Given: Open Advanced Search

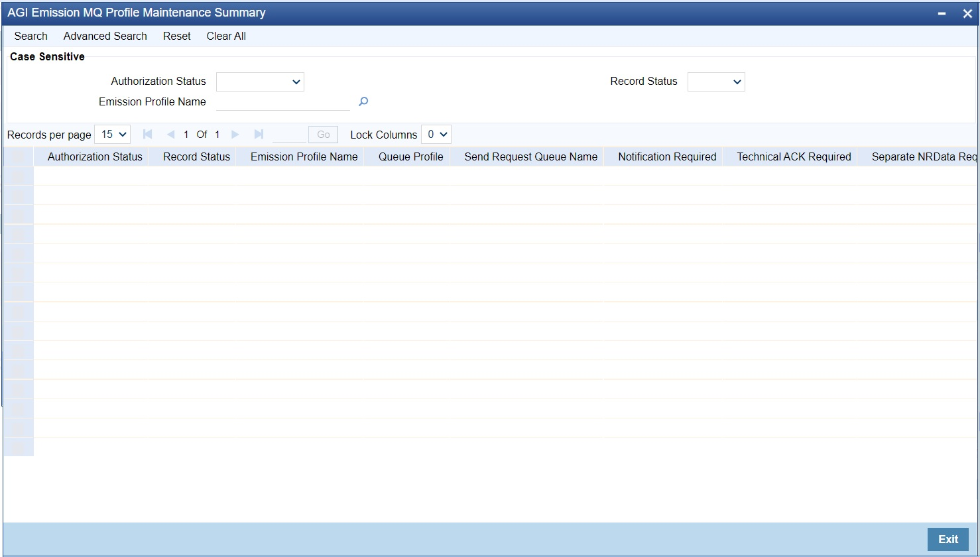Looking at the screenshot, I should 105,36.
